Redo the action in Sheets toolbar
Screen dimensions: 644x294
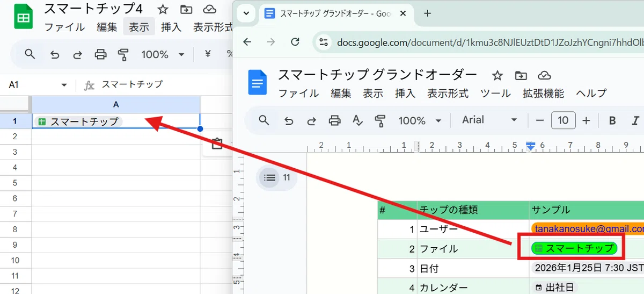point(77,54)
